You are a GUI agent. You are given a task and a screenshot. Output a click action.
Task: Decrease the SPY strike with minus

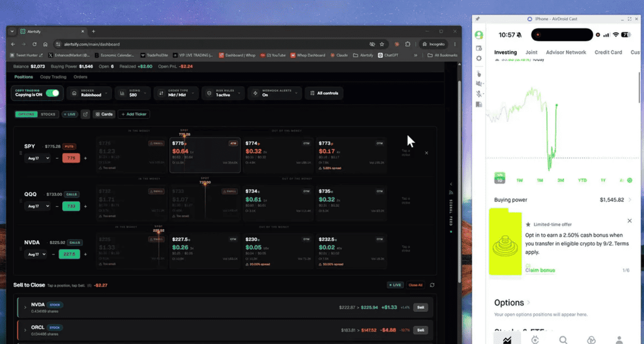coord(57,158)
